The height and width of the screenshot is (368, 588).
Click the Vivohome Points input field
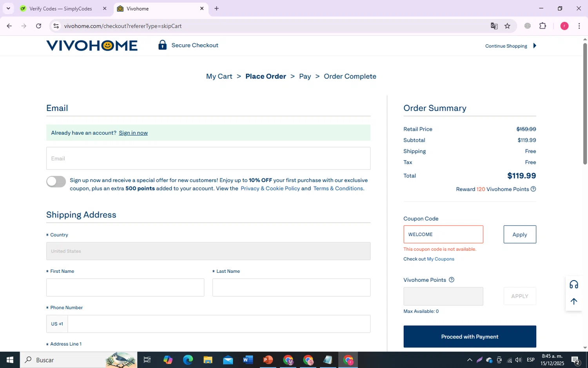pyautogui.click(x=443, y=296)
